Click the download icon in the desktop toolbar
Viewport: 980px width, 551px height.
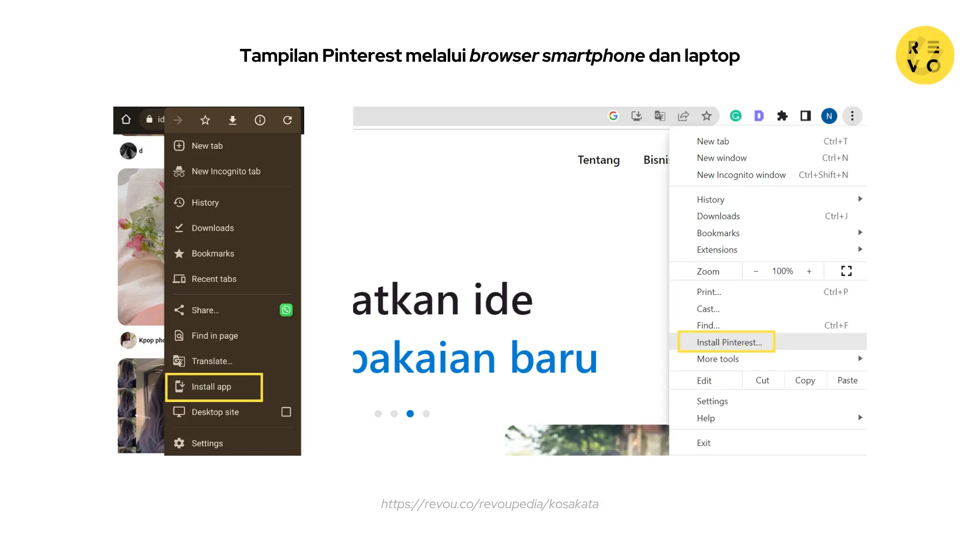[x=636, y=116]
